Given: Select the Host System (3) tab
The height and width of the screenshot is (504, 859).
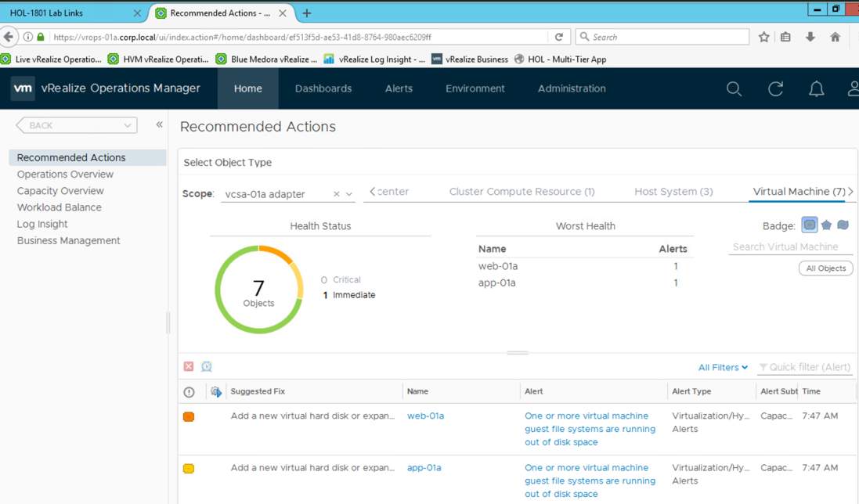Looking at the screenshot, I should coord(673,192).
